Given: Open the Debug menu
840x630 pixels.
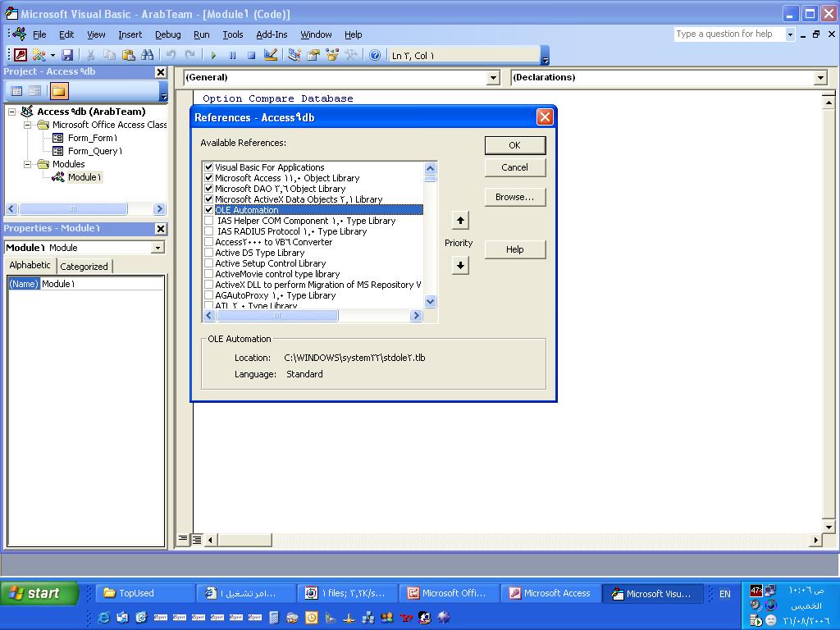Looking at the screenshot, I should pyautogui.click(x=167, y=34).
